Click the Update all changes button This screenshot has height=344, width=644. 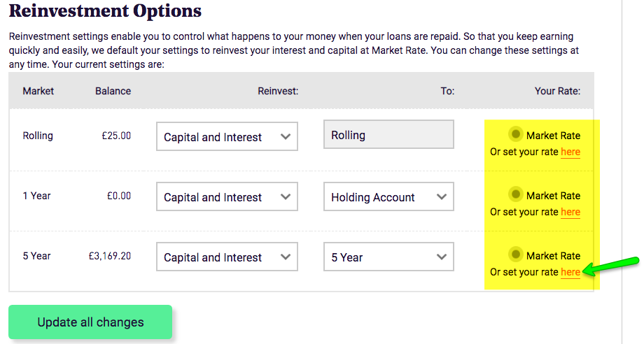point(90,322)
